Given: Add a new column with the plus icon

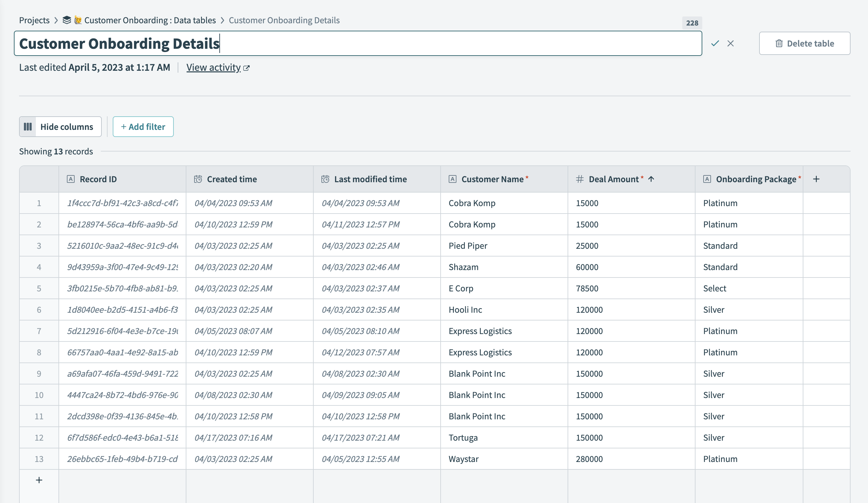Looking at the screenshot, I should click(x=816, y=179).
